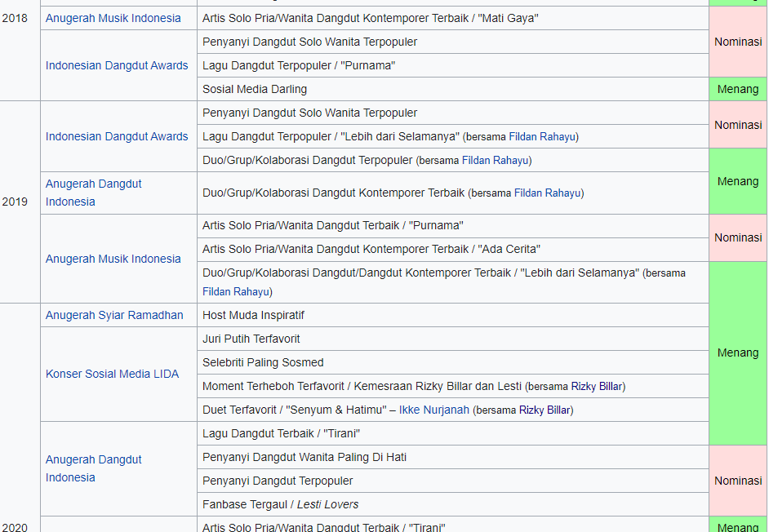Open the Ikke Nurjanah link
The image size is (769, 532).
[x=434, y=410]
